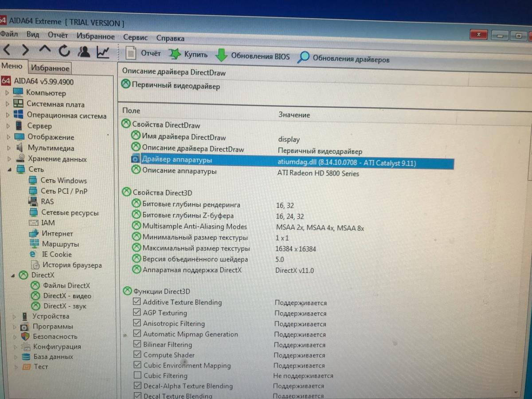This screenshot has height=399, width=532.
Task: Open the Отчёт menu in menu bar
Action: (58, 35)
